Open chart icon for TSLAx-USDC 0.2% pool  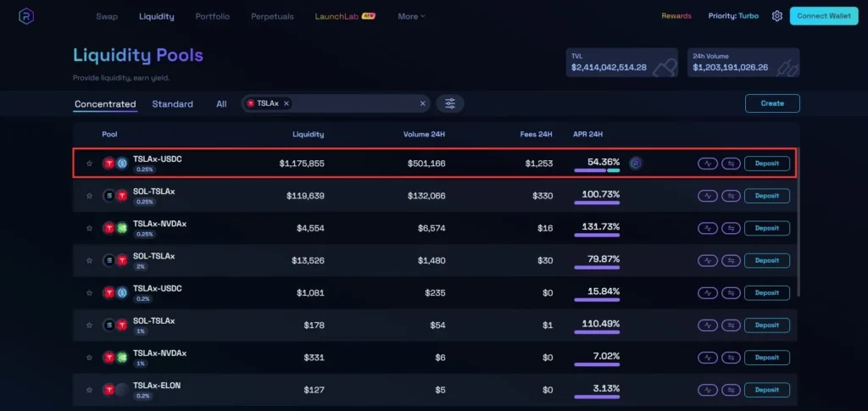pos(708,292)
